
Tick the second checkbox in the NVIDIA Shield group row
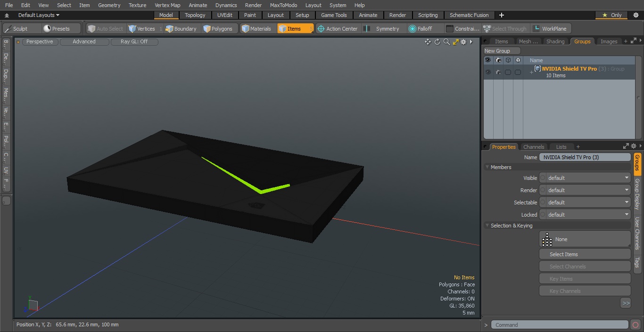(518, 72)
